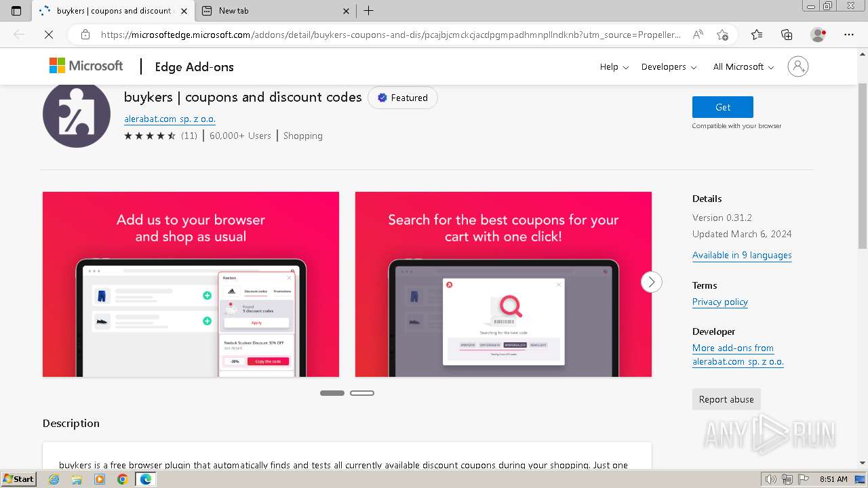The height and width of the screenshot is (488, 868).
Task: Expand the Developers dropdown menu
Action: 669,66
